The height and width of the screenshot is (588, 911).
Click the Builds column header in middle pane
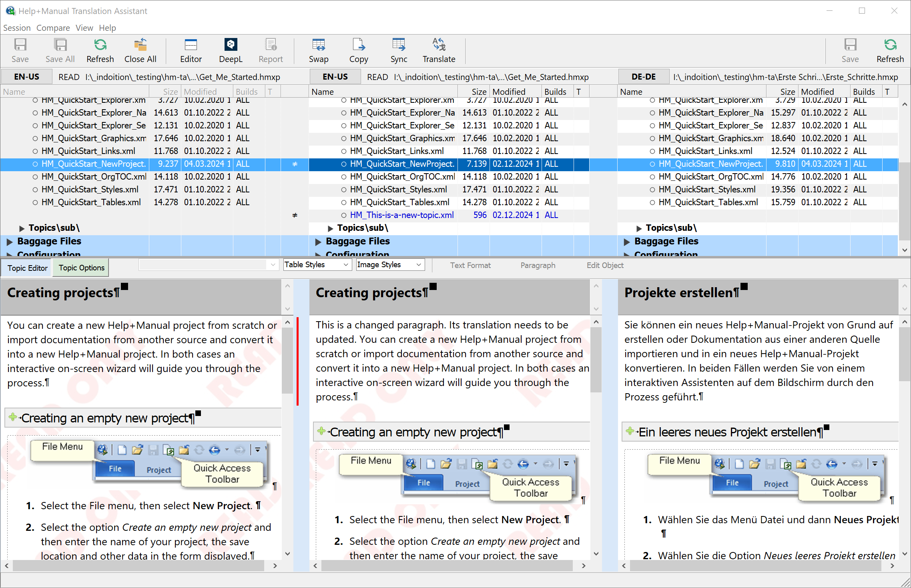(x=556, y=92)
